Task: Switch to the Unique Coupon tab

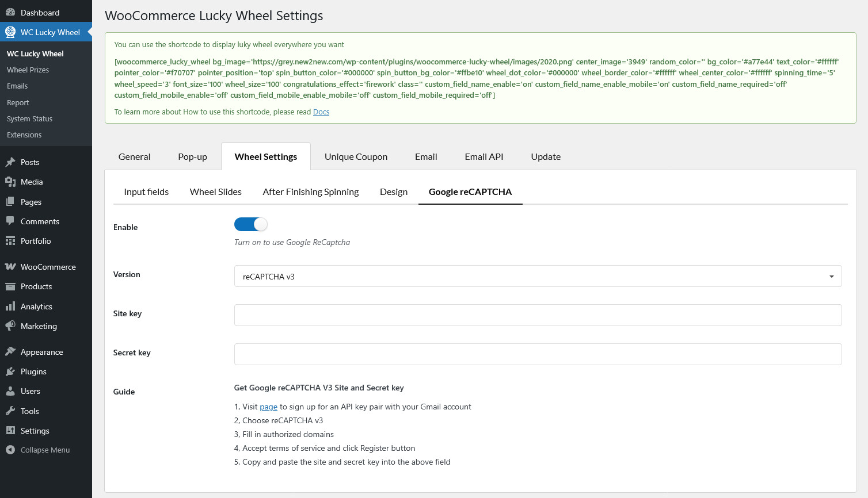Action: [x=356, y=157]
